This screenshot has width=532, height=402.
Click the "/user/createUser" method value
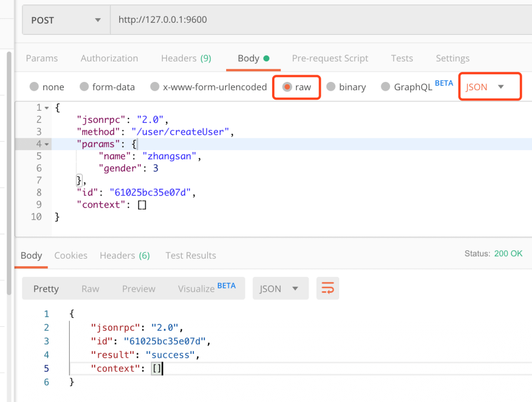(181, 132)
